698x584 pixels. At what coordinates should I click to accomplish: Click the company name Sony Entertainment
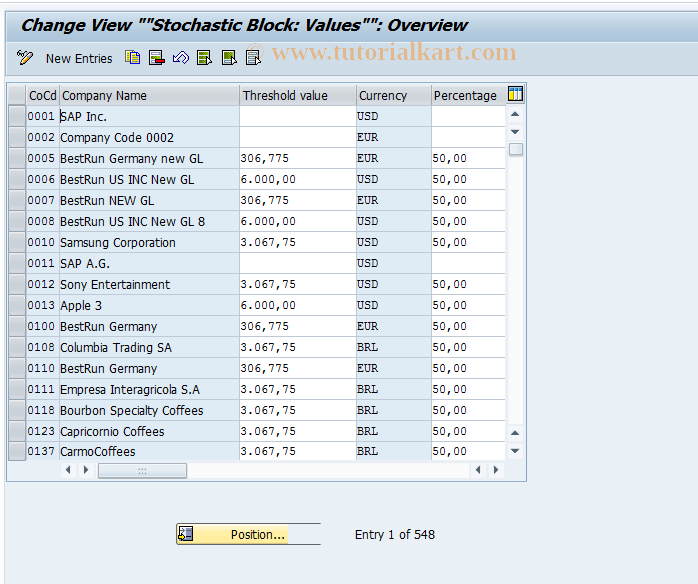pos(115,285)
